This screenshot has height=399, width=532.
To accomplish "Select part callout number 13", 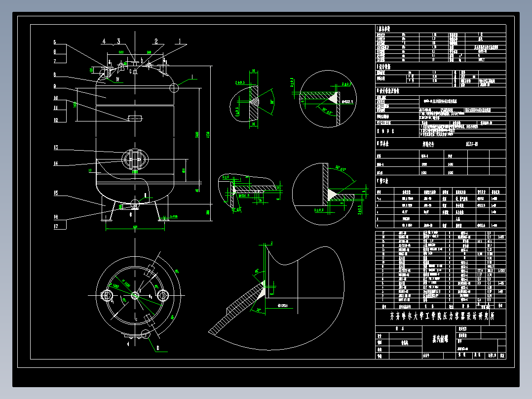I will (x=56, y=147).
